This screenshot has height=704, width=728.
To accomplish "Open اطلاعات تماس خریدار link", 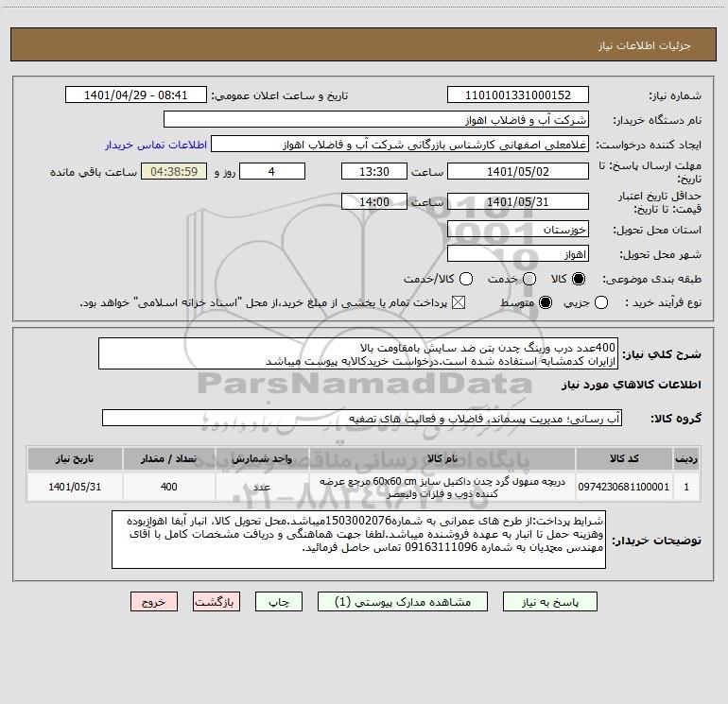I will click(156, 145).
